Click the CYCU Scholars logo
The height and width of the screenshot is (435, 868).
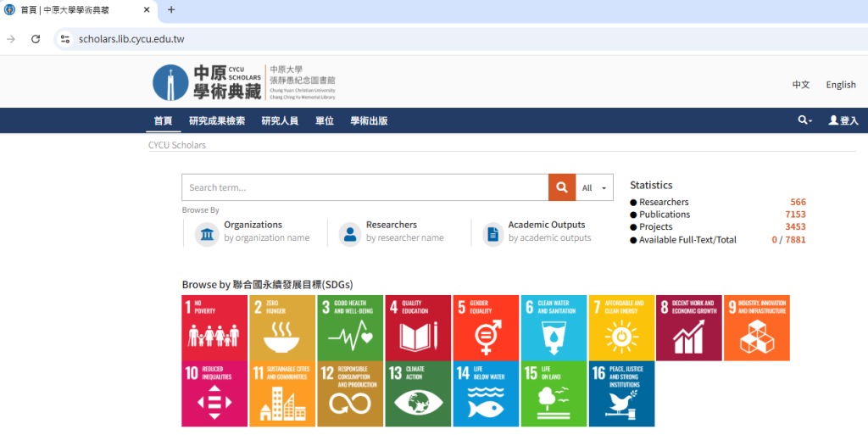[208, 82]
